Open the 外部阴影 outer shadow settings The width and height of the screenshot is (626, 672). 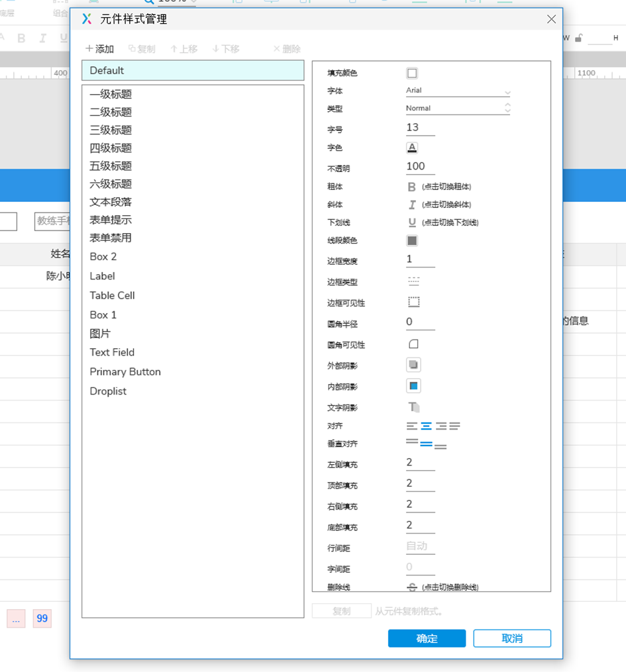pos(413,365)
